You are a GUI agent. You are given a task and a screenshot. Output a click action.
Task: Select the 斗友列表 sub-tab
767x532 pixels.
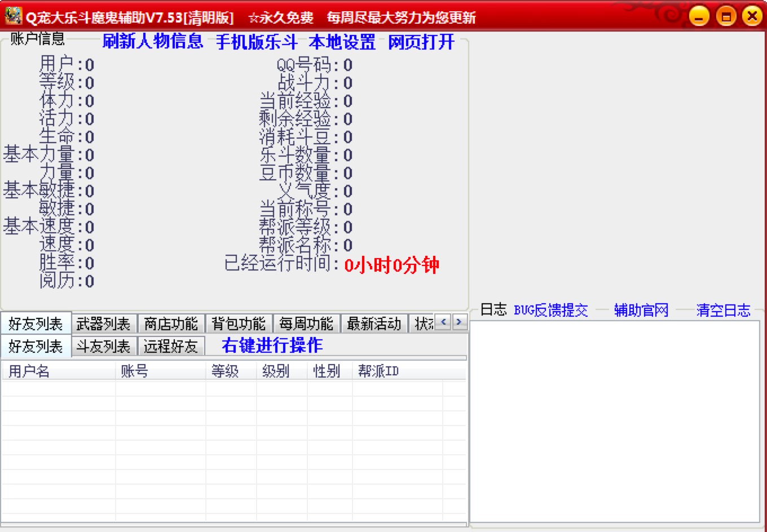click(x=104, y=346)
